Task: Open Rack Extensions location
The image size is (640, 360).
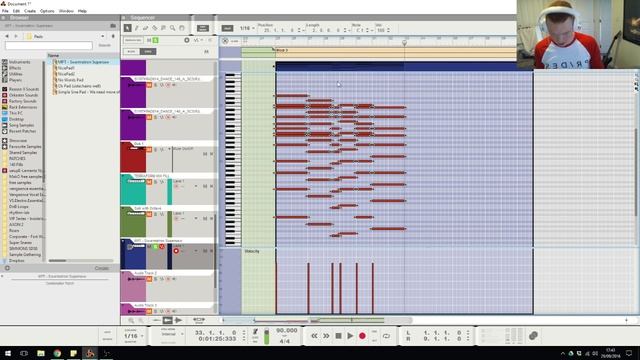Action: click(23, 107)
